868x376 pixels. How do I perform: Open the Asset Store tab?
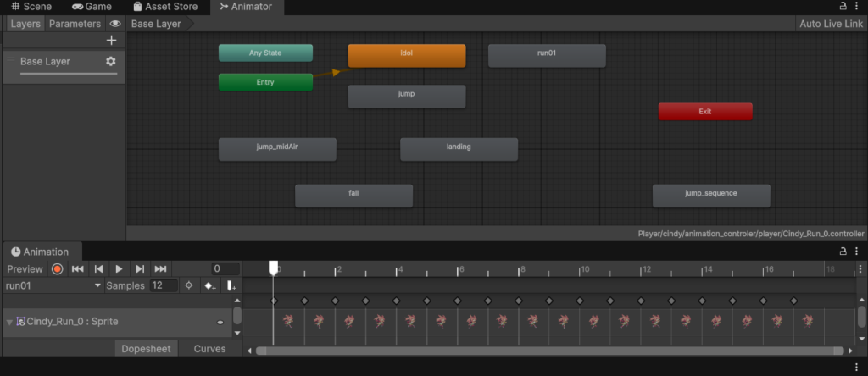tap(165, 7)
